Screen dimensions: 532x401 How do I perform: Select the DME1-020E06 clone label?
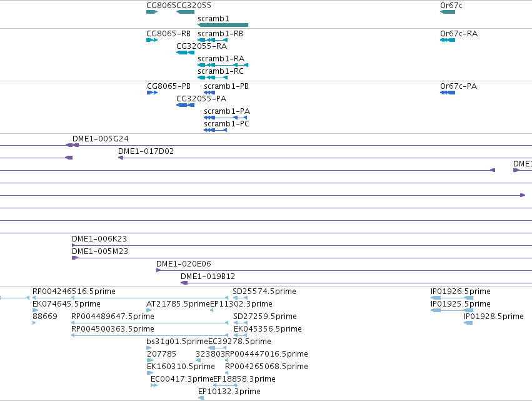pyautogui.click(x=184, y=264)
